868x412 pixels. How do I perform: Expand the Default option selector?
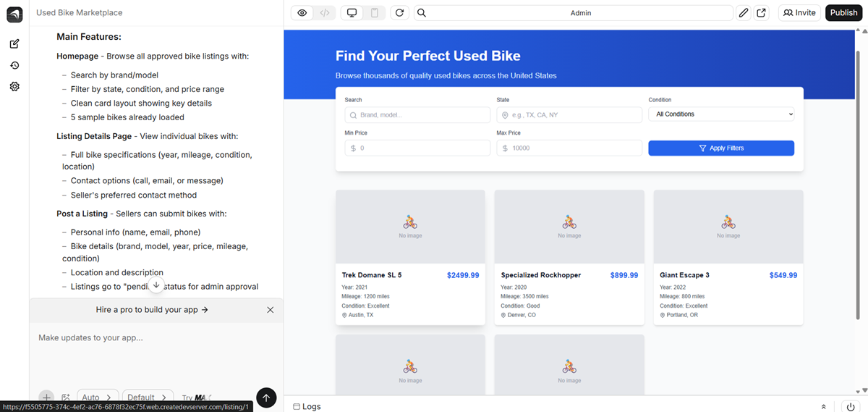148,398
